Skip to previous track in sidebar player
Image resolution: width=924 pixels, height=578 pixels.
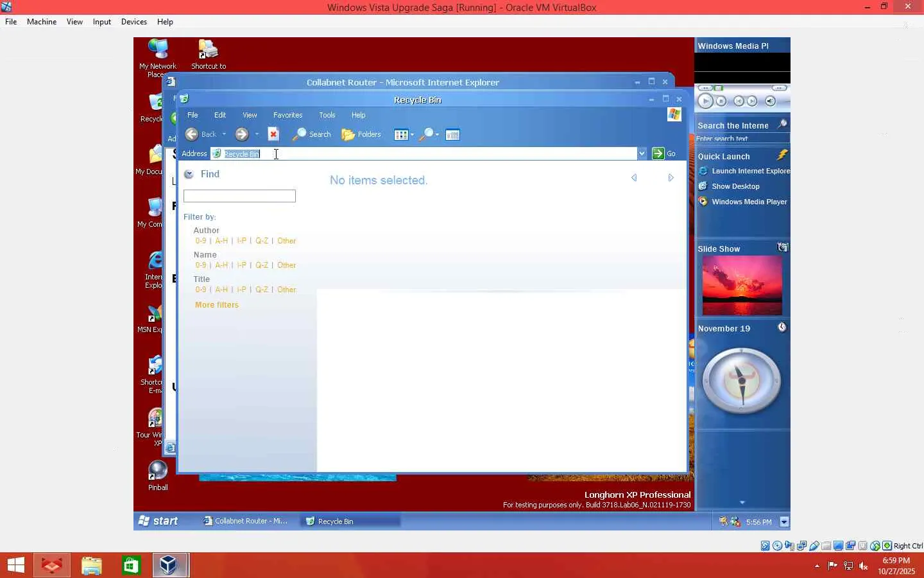[739, 101]
